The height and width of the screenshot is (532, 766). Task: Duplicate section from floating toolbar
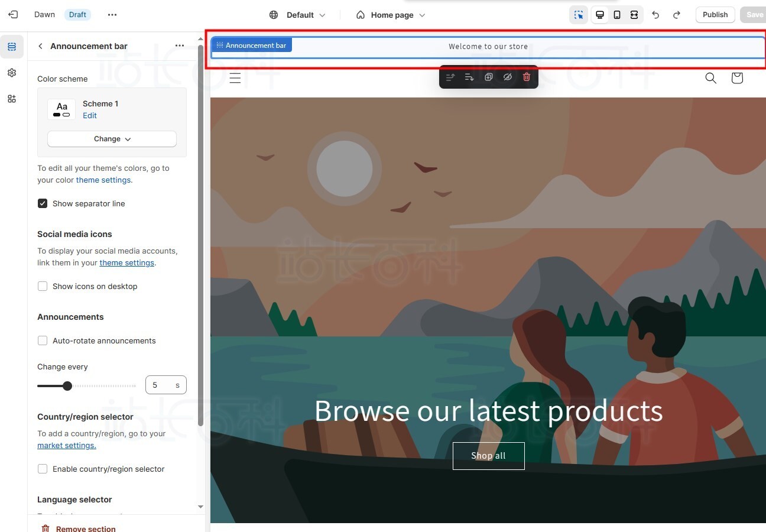[x=488, y=77]
